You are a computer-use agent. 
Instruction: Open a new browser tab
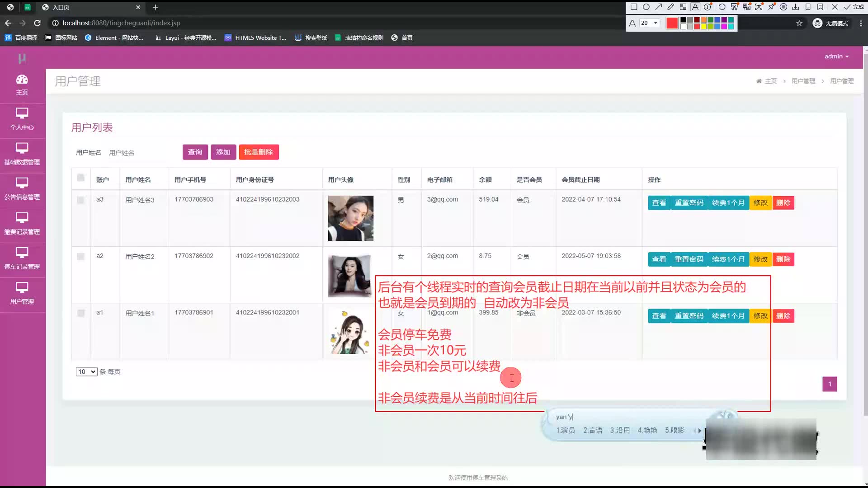155,7
